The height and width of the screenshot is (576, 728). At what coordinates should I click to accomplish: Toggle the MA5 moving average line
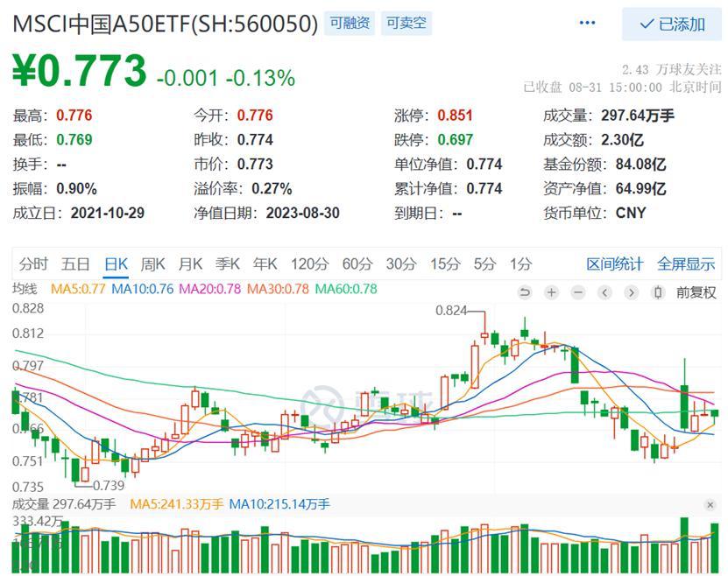coord(77,289)
